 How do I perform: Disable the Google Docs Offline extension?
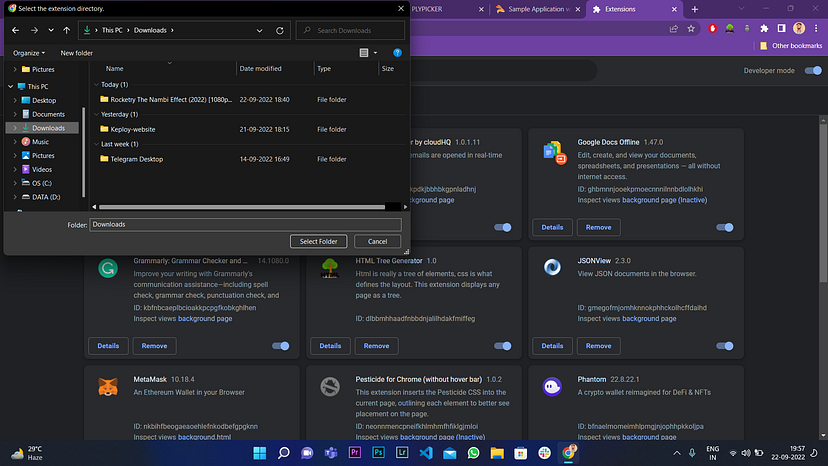[724, 227]
